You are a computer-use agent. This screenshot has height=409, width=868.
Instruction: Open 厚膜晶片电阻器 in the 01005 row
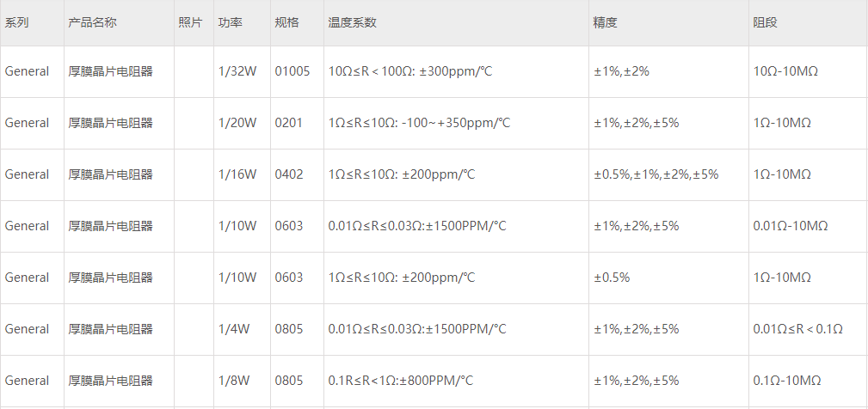point(110,71)
